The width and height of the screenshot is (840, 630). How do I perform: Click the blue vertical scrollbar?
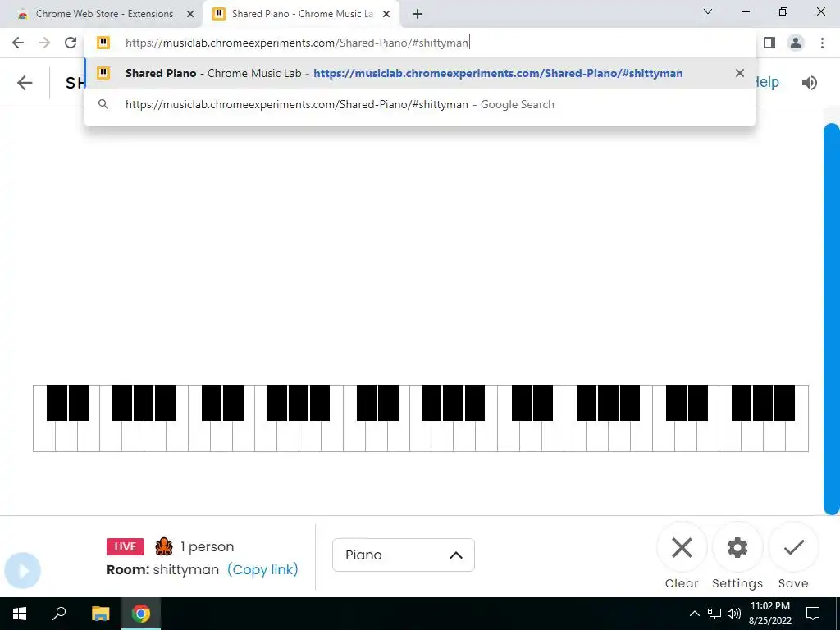(832, 319)
